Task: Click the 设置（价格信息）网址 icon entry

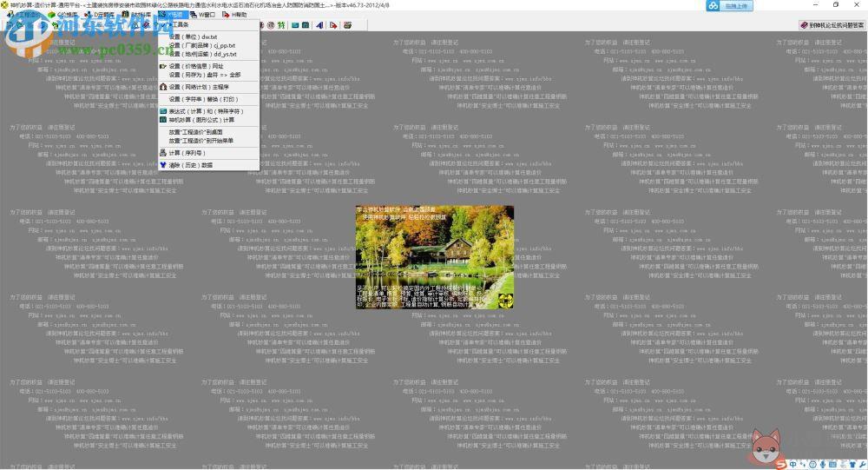Action: (x=208, y=66)
